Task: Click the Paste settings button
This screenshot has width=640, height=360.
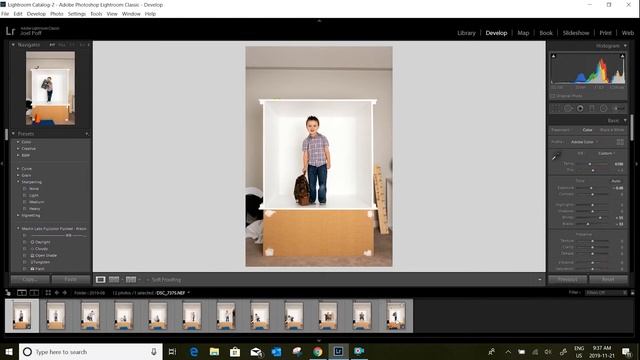Action: [x=71, y=280]
